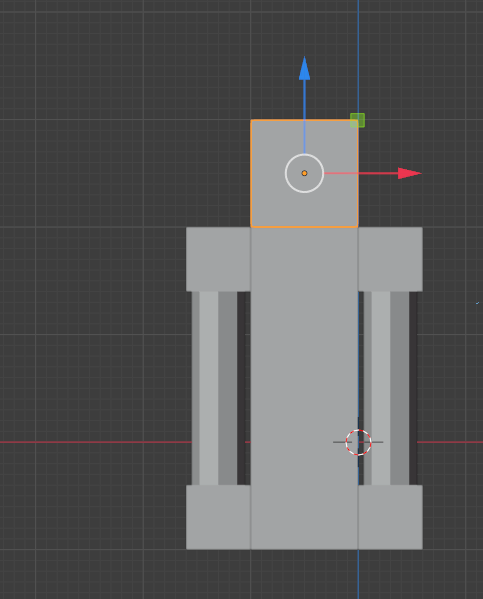
Task: Grab the blue Z-axis move gizmo arrow
Action: (304, 69)
